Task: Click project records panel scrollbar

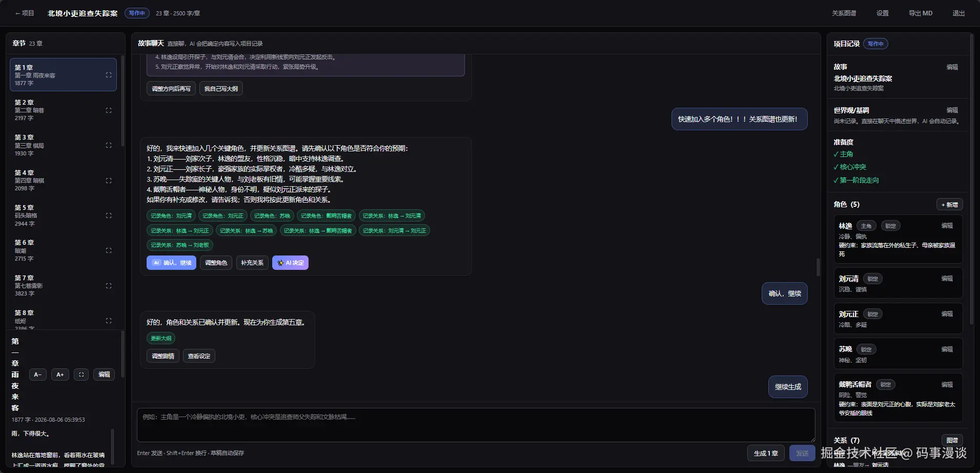Action: pyautogui.click(x=972, y=180)
